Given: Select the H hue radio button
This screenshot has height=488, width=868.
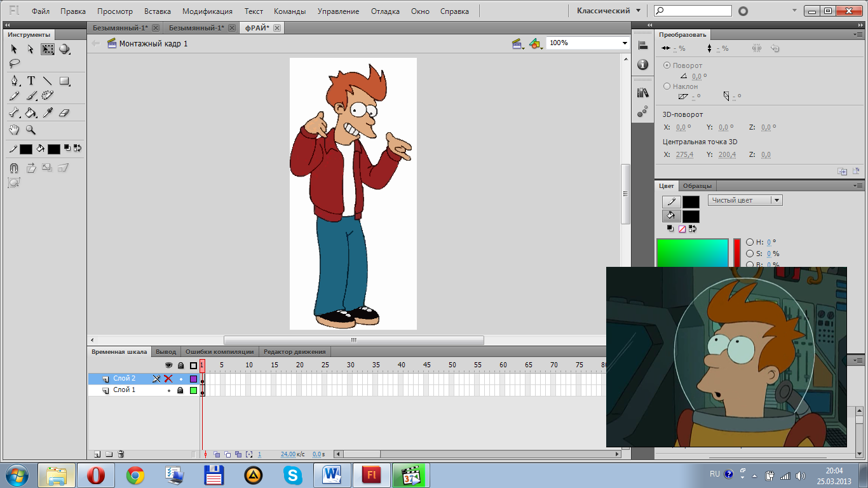Looking at the screenshot, I should point(750,242).
